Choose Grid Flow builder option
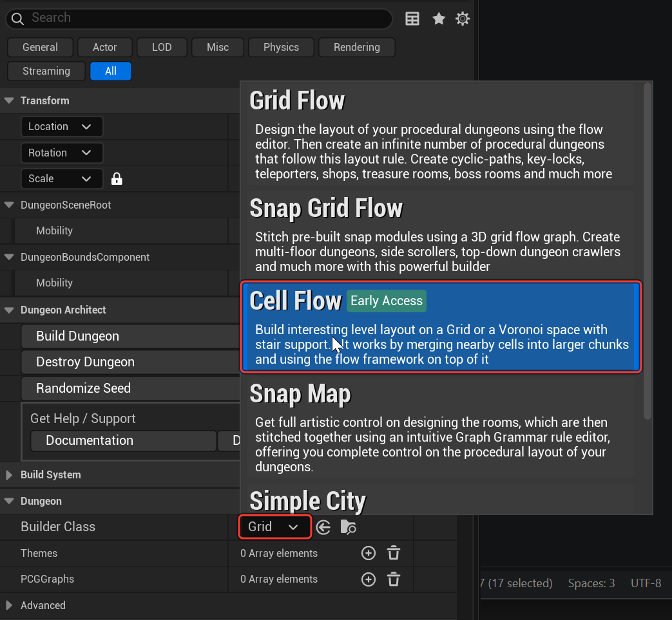The image size is (672, 620). click(441, 135)
